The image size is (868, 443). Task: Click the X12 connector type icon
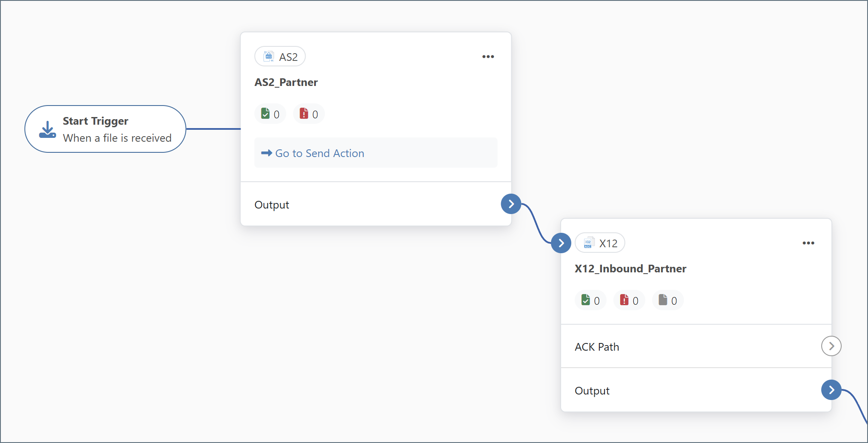point(588,243)
